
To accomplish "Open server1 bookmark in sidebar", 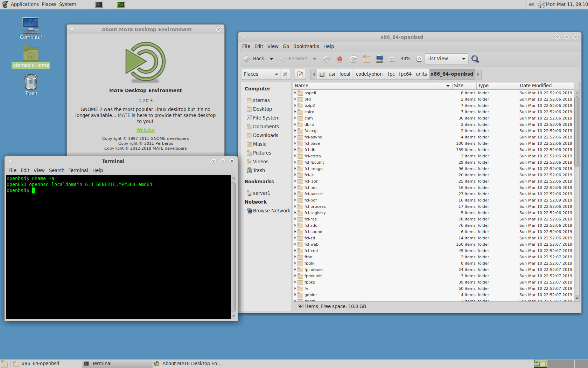I will pyautogui.click(x=258, y=193).
